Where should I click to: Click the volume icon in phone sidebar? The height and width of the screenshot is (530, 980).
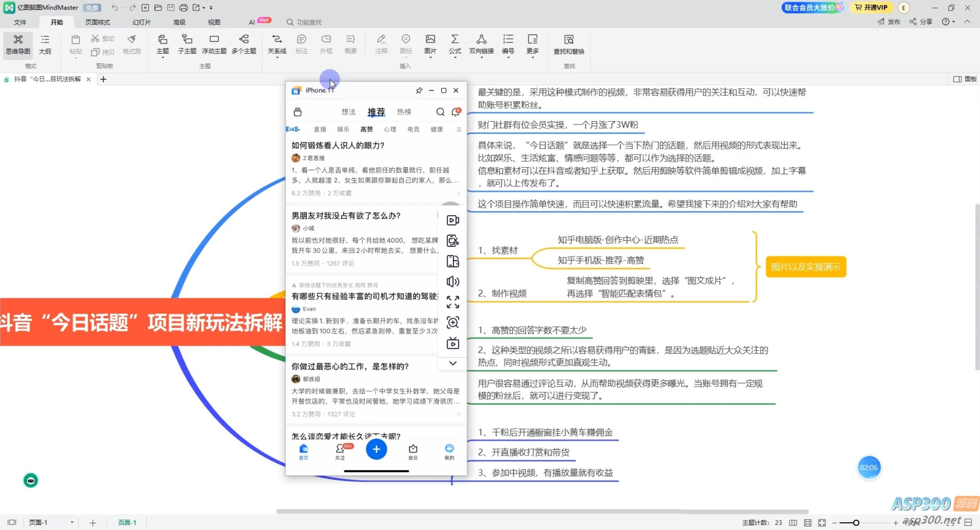tap(453, 282)
